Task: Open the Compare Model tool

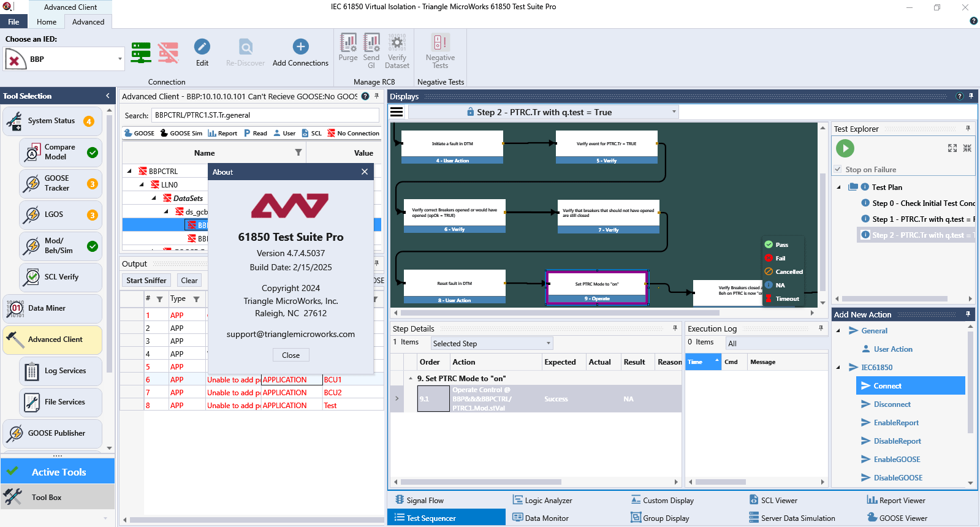Action: pos(61,152)
